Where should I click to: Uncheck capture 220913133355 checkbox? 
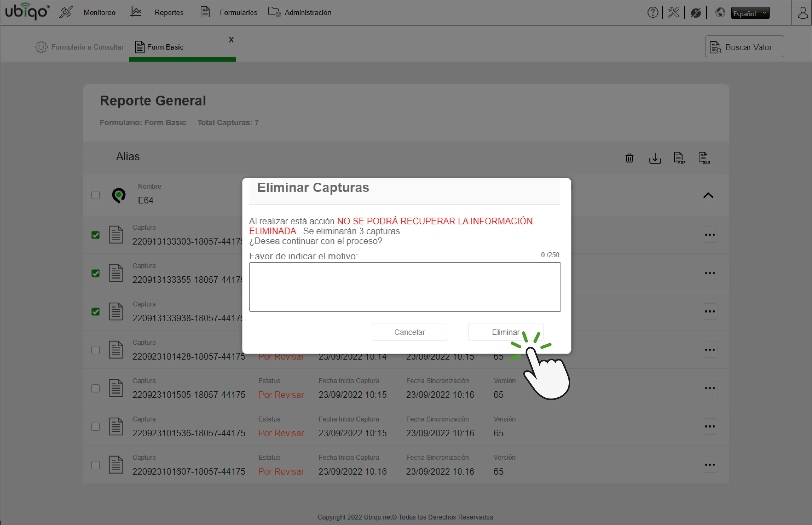click(x=95, y=273)
